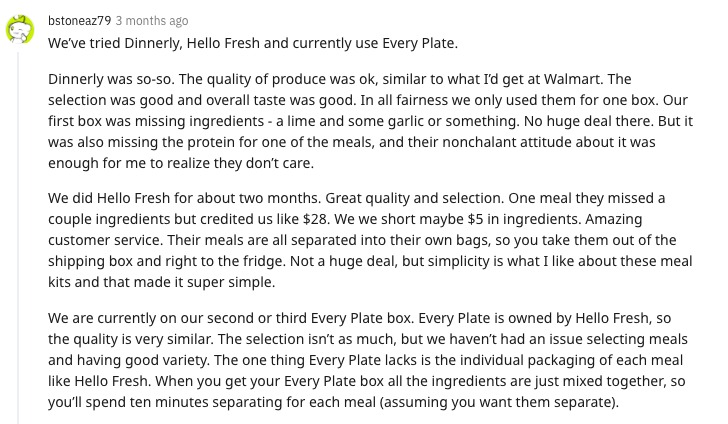Open bstoneaz79's Snoo avatar
Image resolution: width=728 pixels, height=424 pixels.
click(20, 29)
